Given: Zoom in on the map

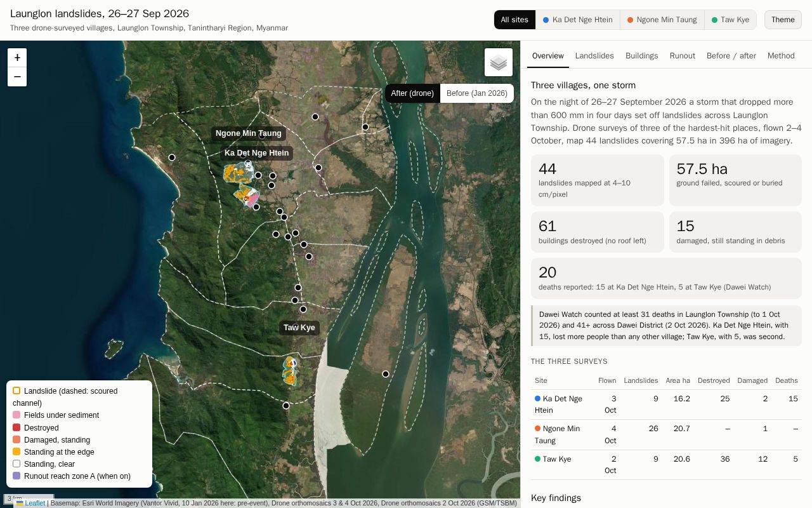Looking at the screenshot, I should tap(17, 57).
